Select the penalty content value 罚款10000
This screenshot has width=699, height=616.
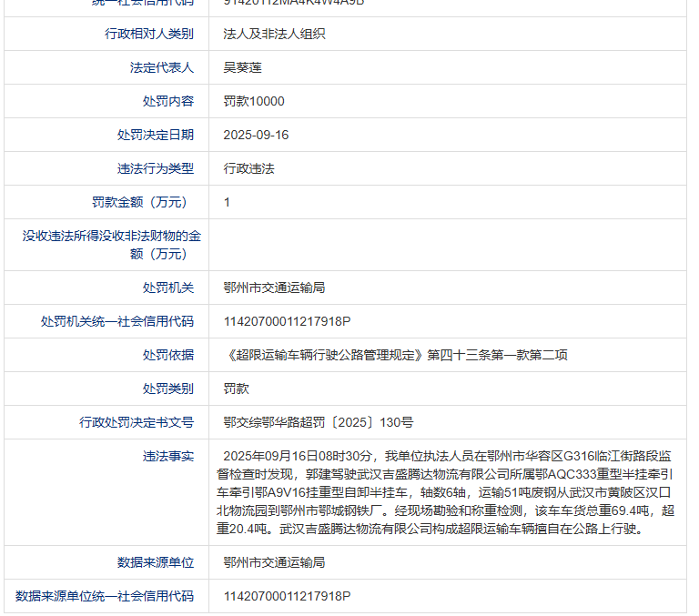254,101
